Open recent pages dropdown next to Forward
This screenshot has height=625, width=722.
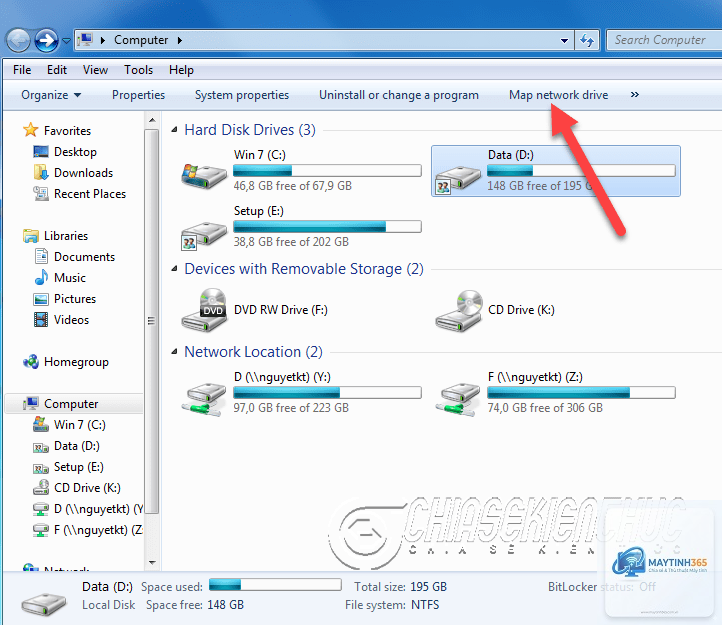coord(66,41)
